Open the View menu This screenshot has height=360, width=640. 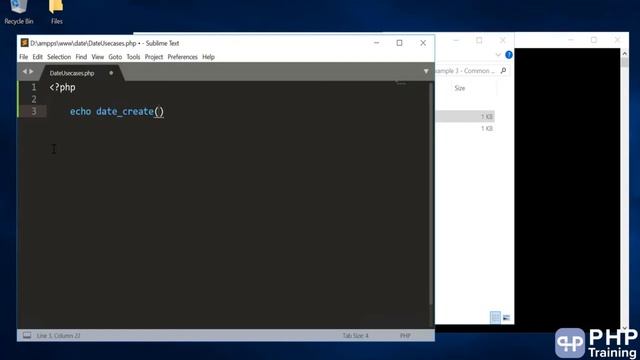98,57
